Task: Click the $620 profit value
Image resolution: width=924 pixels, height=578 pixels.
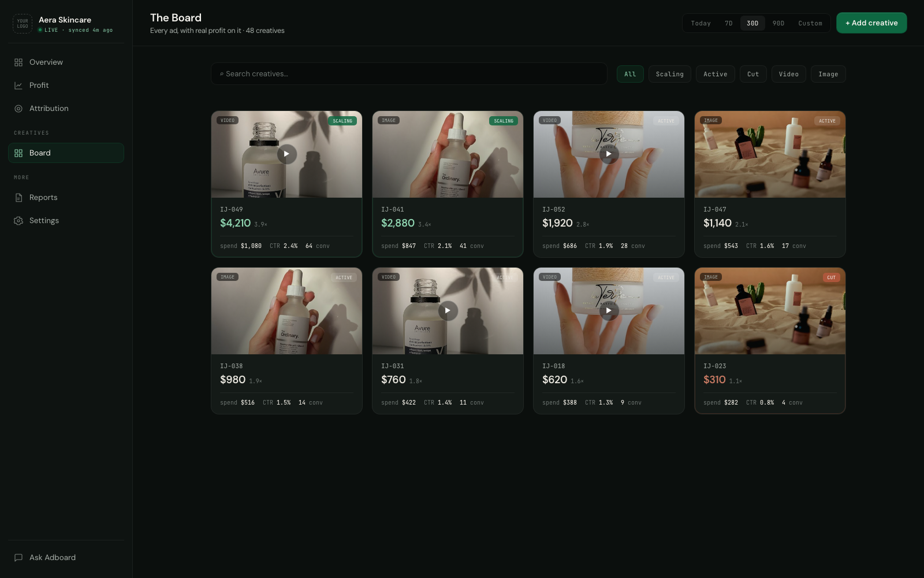Action: pos(554,380)
